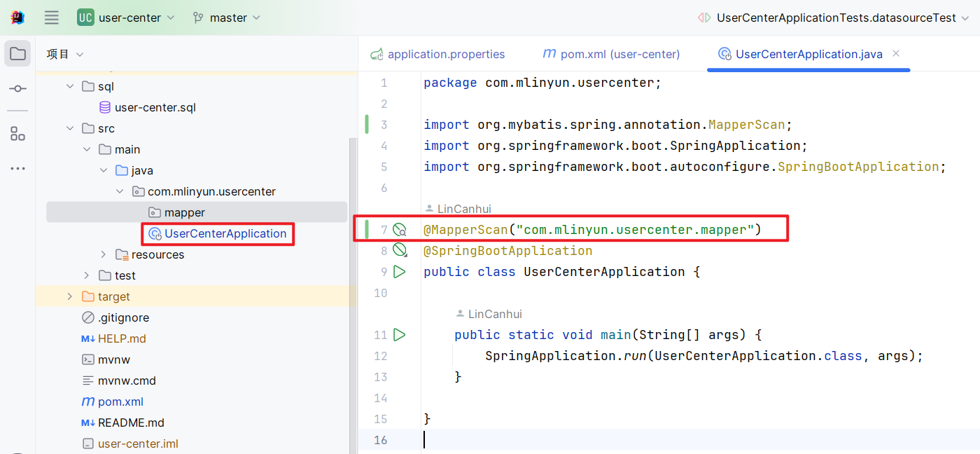Click run gutter icon beside class declaration
The width and height of the screenshot is (980, 454).
(x=400, y=272)
